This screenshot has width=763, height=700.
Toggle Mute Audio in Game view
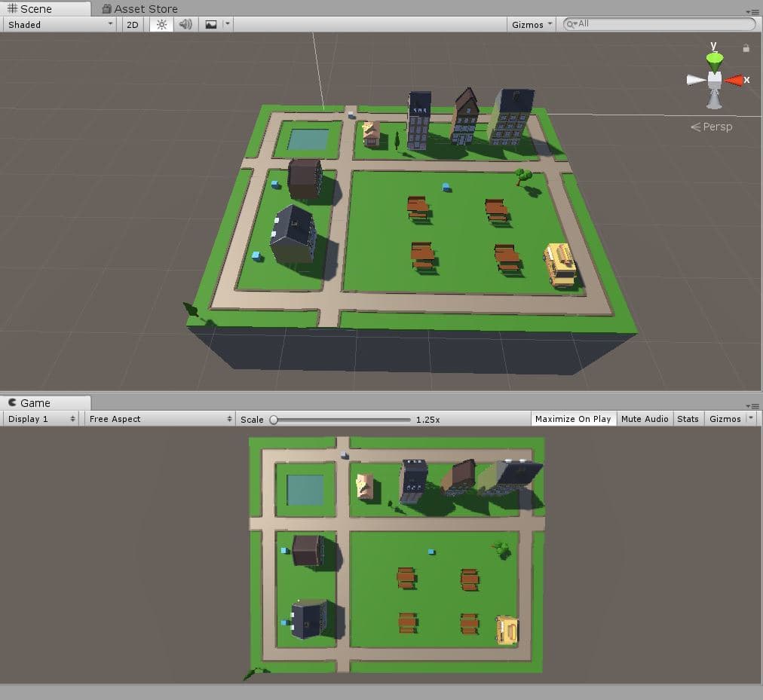[x=645, y=419]
